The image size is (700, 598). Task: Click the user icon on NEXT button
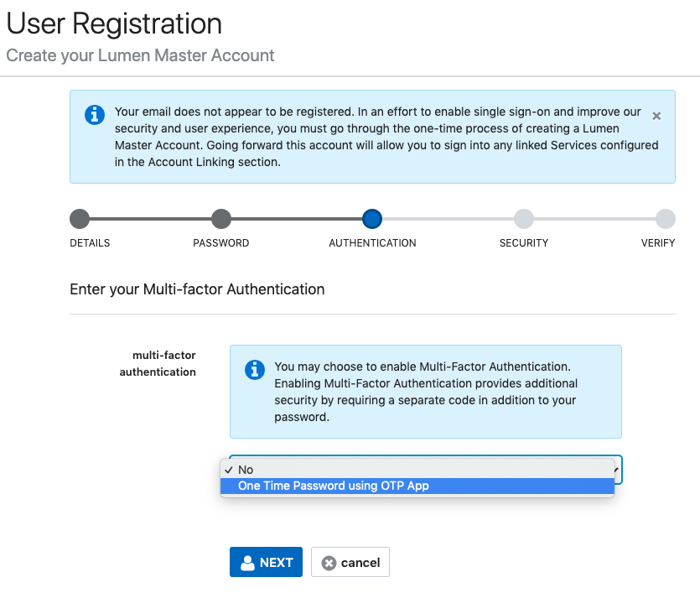coord(247,563)
